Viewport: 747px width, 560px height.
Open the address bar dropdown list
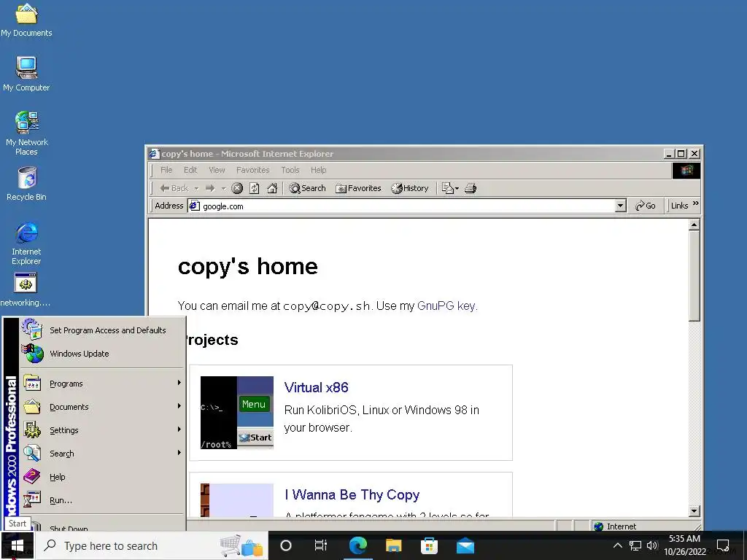click(620, 206)
